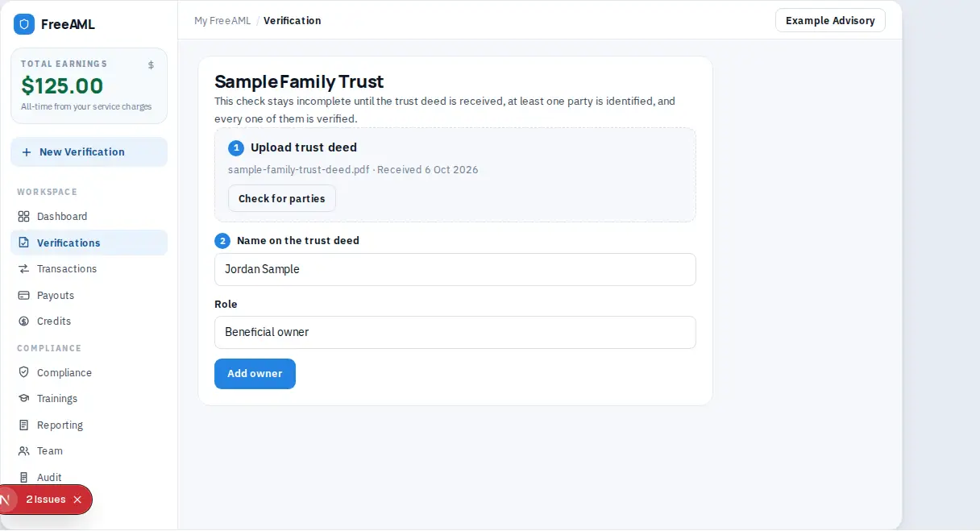Click the Name on the trust deed field
Screen dimensions: 980x531
pos(455,269)
